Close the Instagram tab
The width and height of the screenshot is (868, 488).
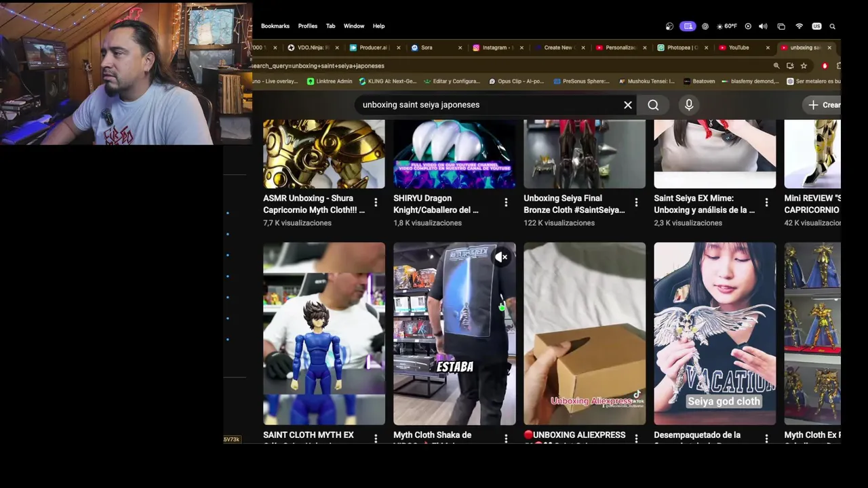521,47
